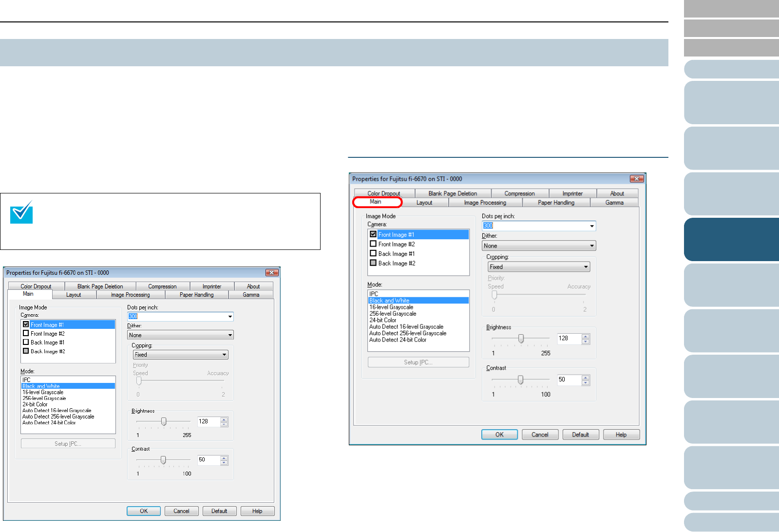Viewport: 779px width, 532px height.
Task: Choose 256-level Grayscale mode in left dialog
Action: click(x=44, y=399)
